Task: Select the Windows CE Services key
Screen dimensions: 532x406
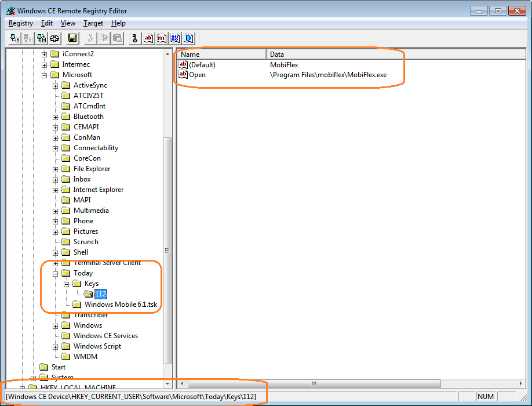Action: pyautogui.click(x=105, y=336)
